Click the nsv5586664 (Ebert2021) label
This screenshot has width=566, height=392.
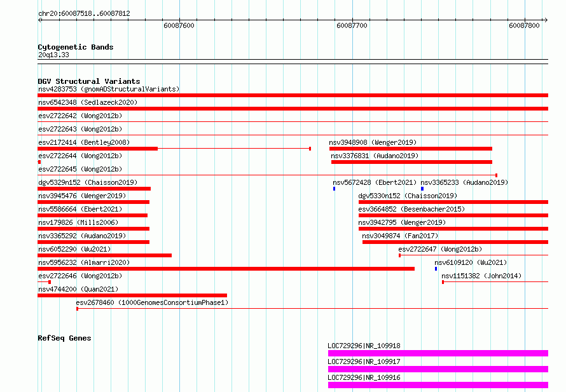click(x=80, y=209)
